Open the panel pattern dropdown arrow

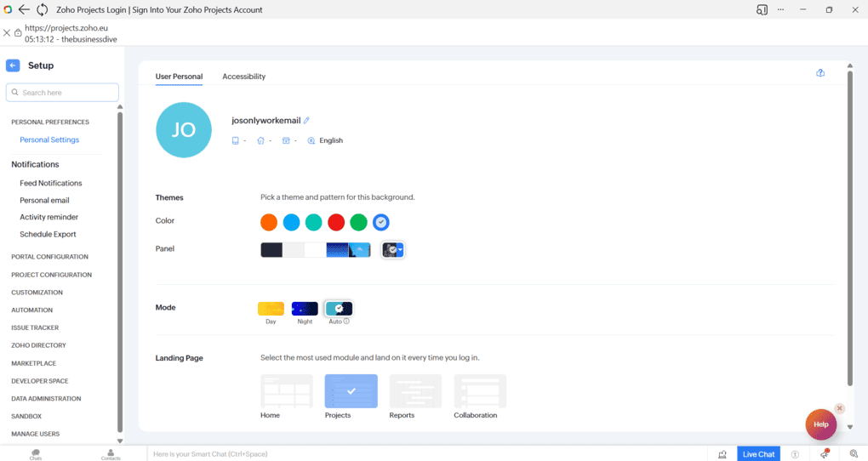pyautogui.click(x=400, y=250)
